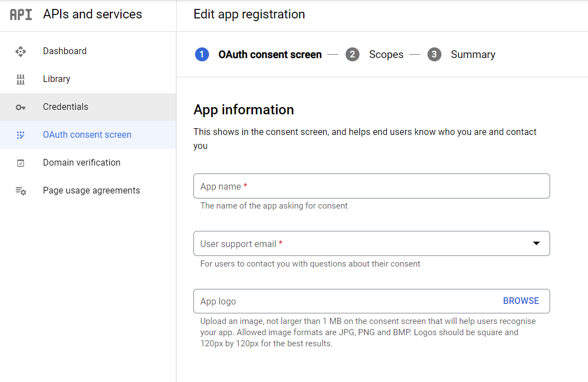
Task: Click the Domain verification checkbox icon
Action: tap(21, 163)
